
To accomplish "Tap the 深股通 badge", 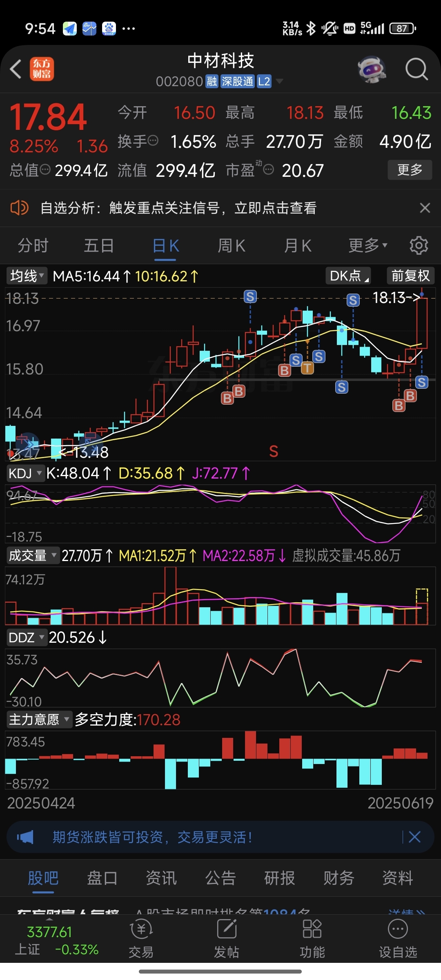I will coord(238,81).
